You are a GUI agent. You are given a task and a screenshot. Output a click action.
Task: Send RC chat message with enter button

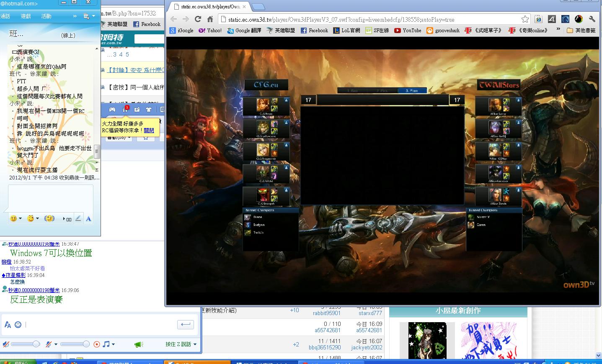[185, 324]
